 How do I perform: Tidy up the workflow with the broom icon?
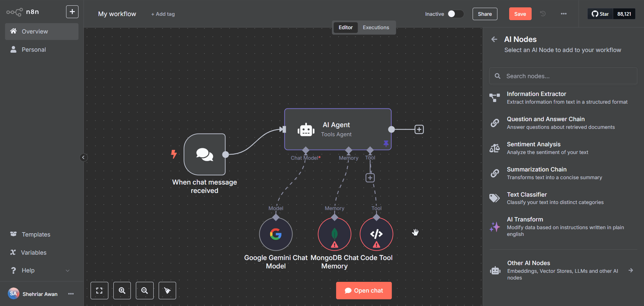167,291
